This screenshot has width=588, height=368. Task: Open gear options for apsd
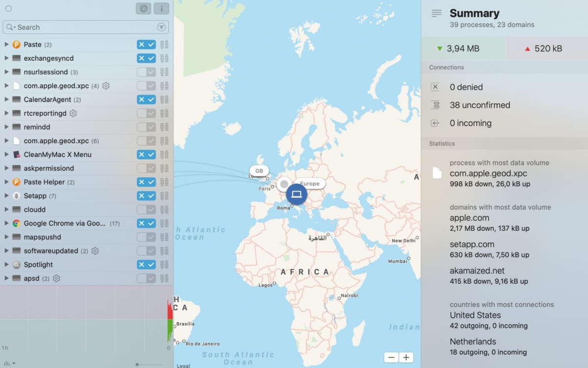click(x=56, y=278)
